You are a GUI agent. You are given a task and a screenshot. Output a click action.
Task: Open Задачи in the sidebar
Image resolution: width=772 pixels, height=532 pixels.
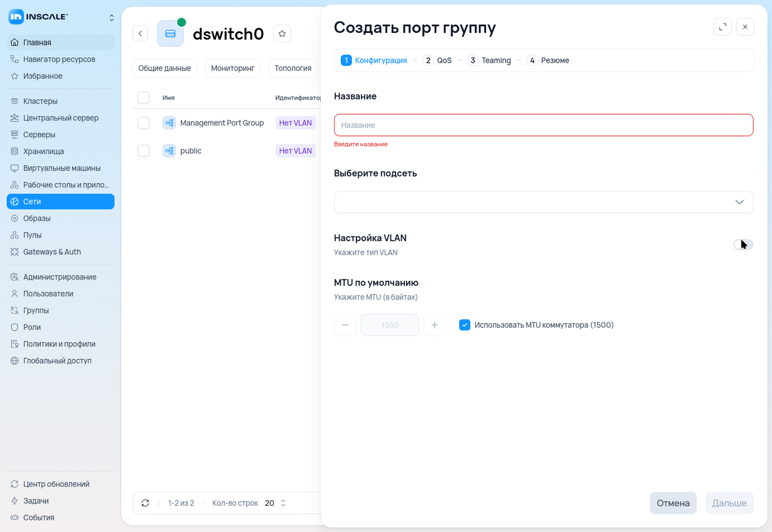(x=61, y=501)
